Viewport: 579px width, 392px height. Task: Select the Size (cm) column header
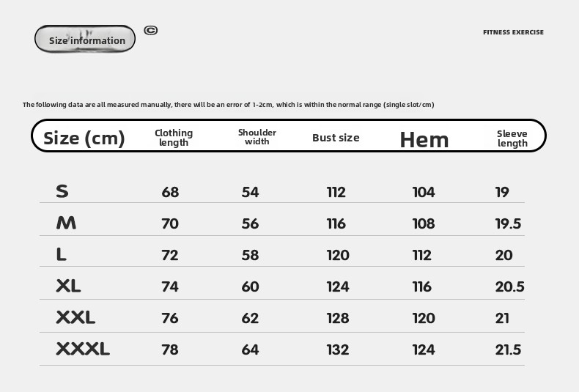coord(84,138)
